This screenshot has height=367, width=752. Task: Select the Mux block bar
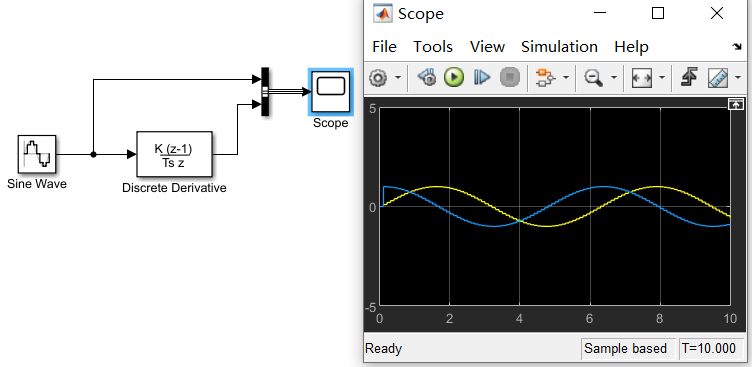coord(265,92)
